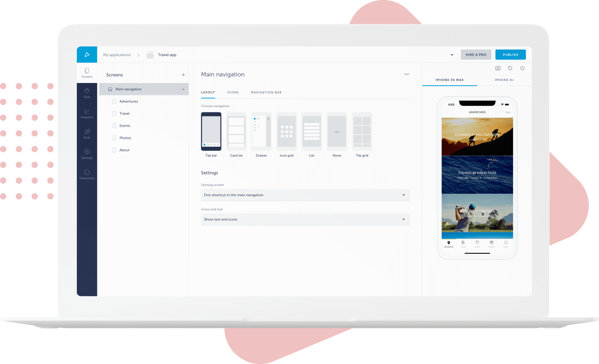Tap the Golfing in Fontana card

point(477,213)
